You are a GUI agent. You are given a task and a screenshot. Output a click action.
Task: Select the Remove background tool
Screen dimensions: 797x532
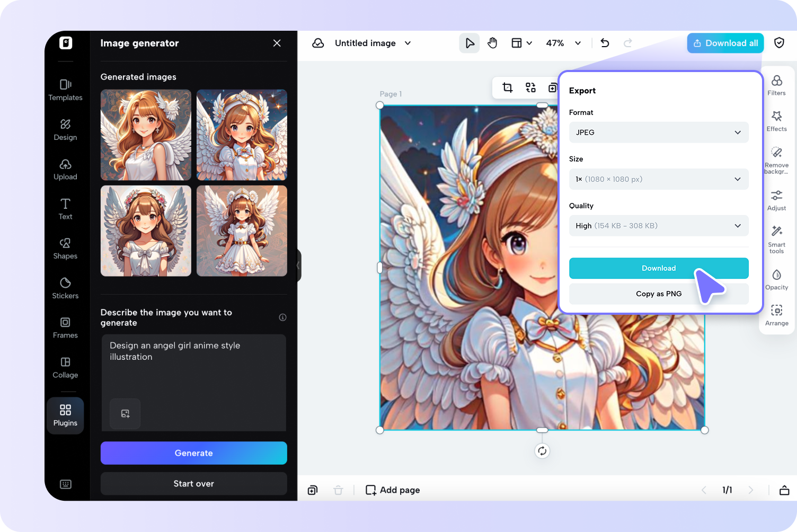(x=776, y=161)
